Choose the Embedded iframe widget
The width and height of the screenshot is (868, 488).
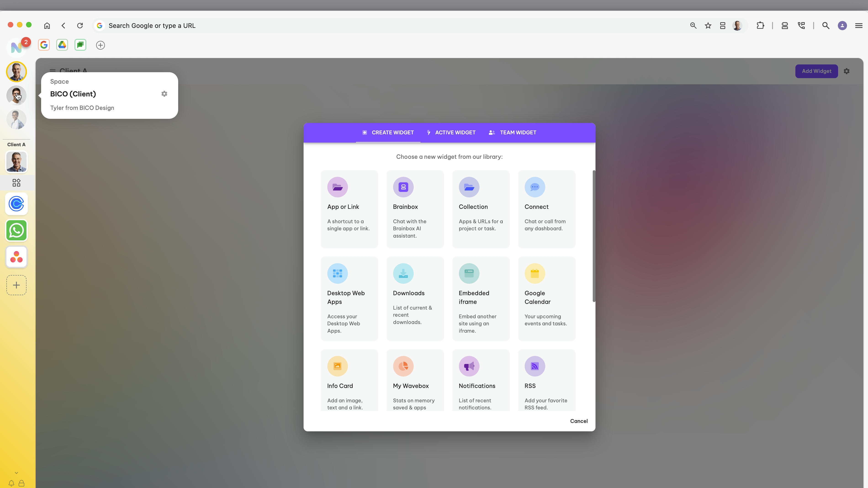[481, 299]
